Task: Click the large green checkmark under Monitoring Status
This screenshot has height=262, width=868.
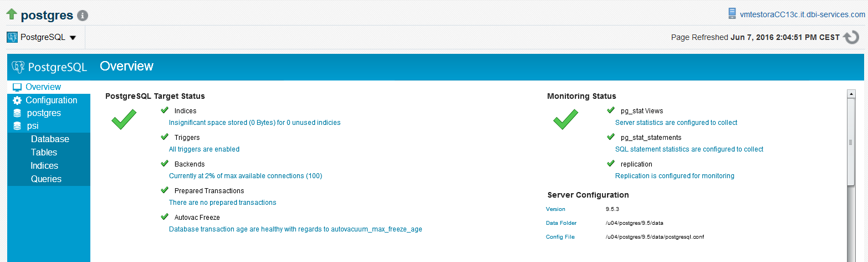Action: point(566,120)
